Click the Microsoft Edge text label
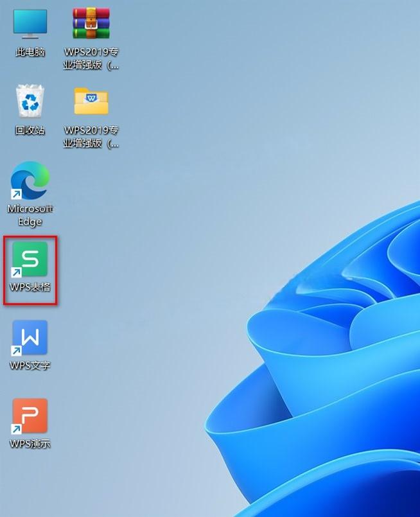This screenshot has height=517, width=420. click(30, 215)
